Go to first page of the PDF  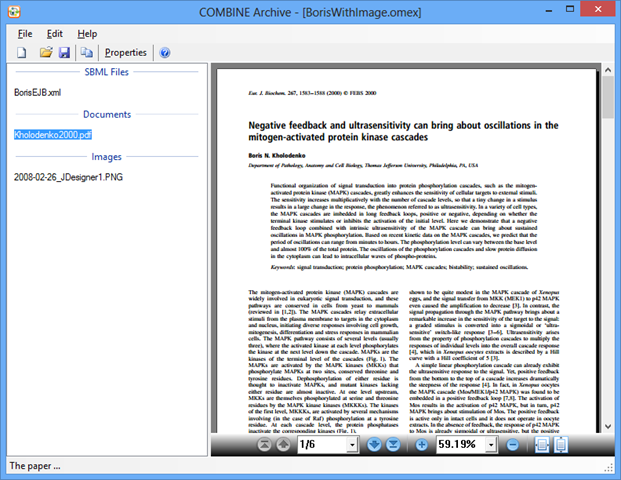tap(265, 445)
